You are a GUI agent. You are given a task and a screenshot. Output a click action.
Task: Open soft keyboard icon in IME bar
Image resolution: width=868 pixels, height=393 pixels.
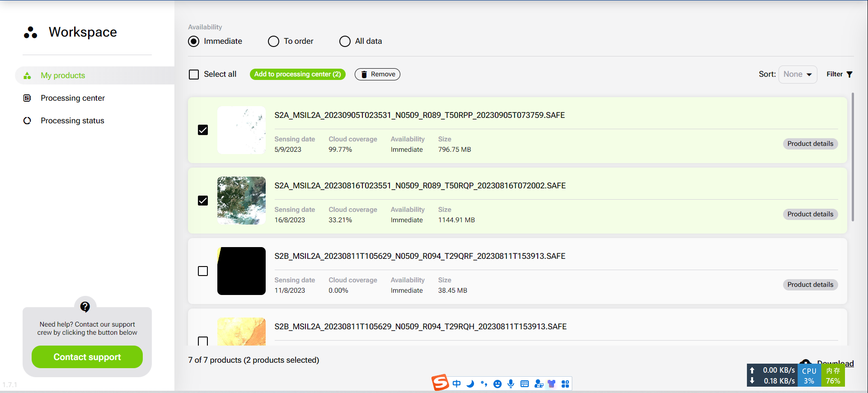[x=525, y=384]
